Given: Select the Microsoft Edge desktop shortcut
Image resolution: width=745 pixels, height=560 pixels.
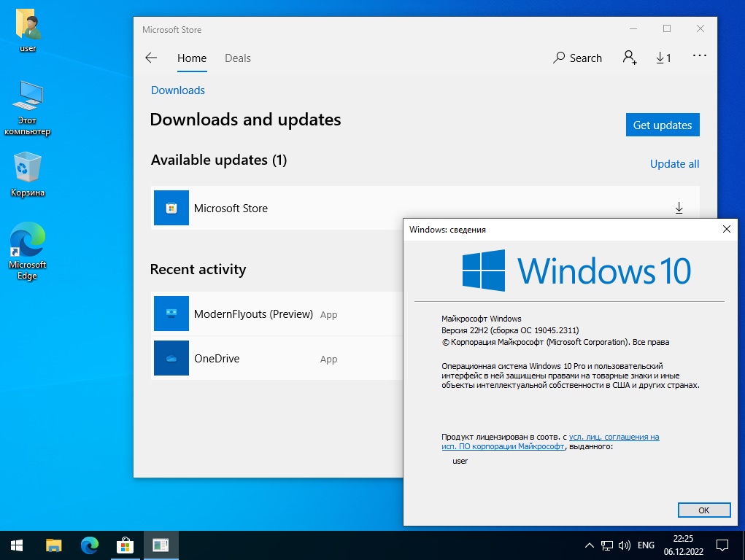Looking at the screenshot, I should [x=28, y=251].
